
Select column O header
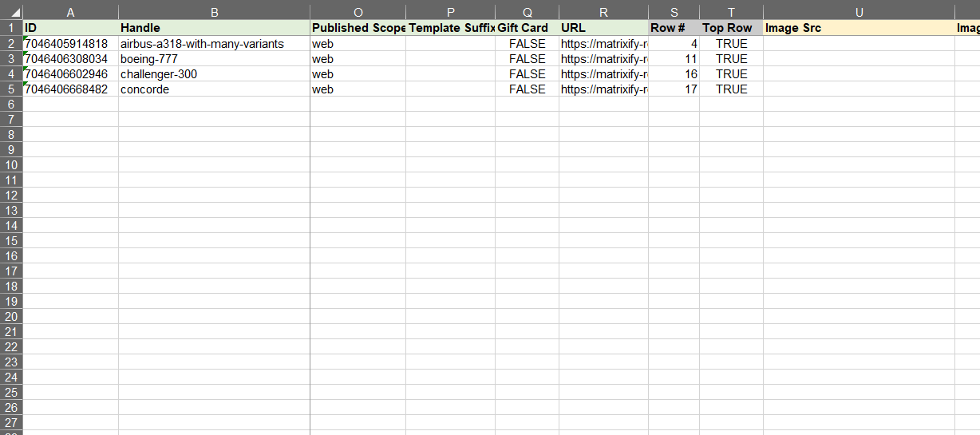pyautogui.click(x=358, y=12)
